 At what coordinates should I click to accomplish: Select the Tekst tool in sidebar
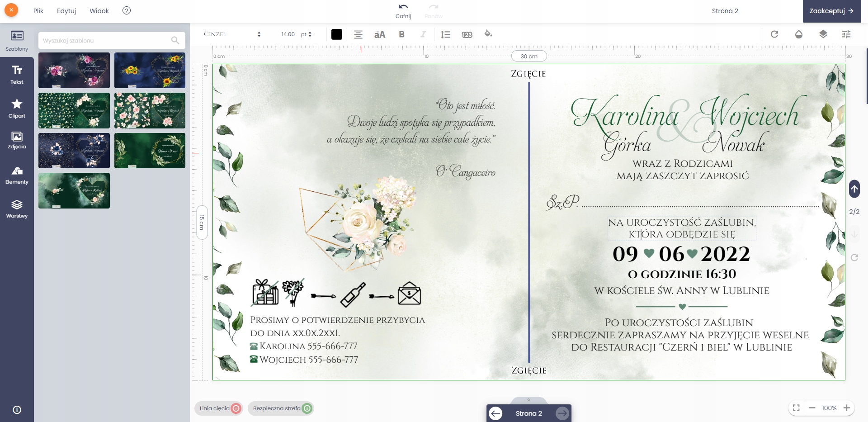[17, 74]
